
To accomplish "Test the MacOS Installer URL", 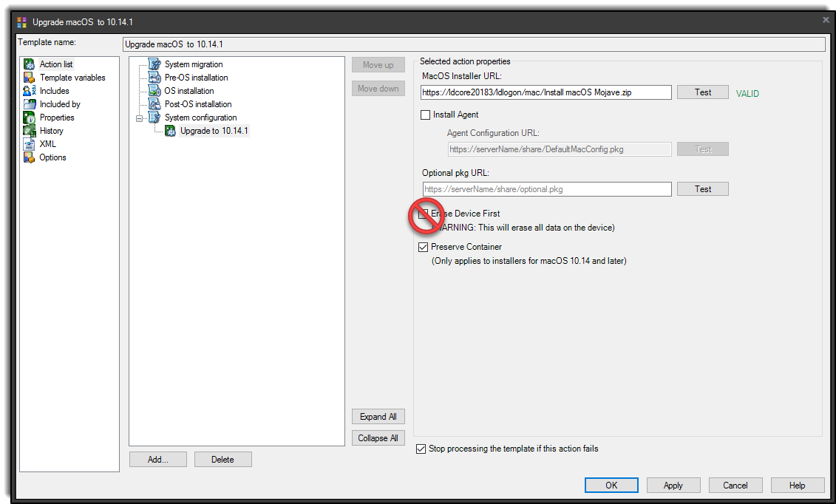I will (702, 92).
